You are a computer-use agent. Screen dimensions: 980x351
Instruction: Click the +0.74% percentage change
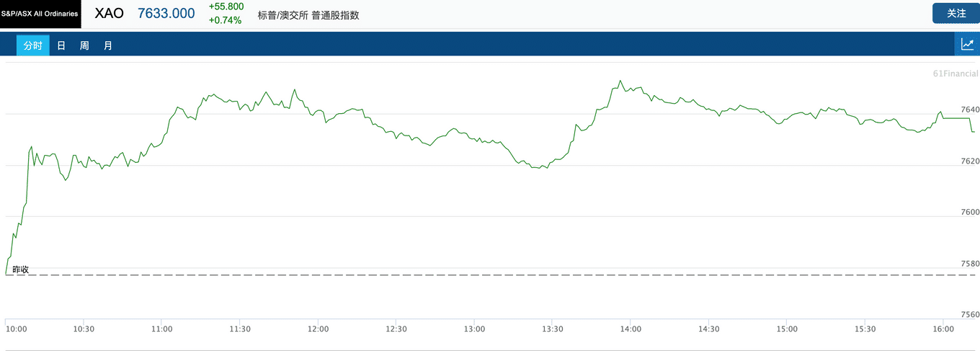pyautogui.click(x=225, y=20)
